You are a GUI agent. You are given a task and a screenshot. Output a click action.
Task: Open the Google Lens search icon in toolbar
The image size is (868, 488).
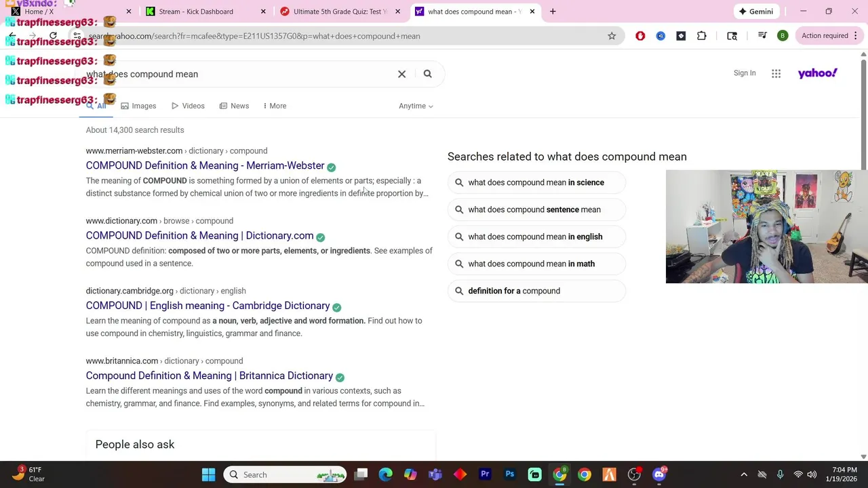[x=732, y=36]
